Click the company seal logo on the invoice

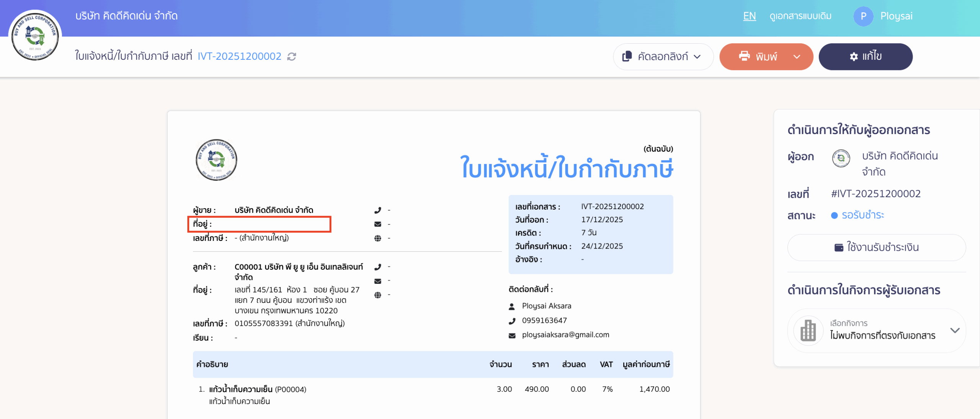tap(216, 160)
